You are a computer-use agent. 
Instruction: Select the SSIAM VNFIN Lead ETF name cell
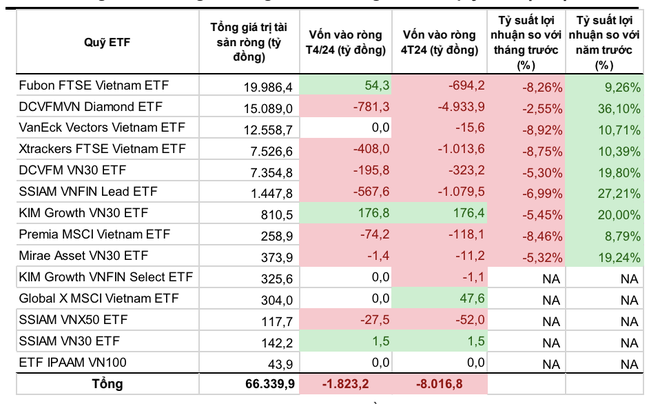(x=88, y=190)
